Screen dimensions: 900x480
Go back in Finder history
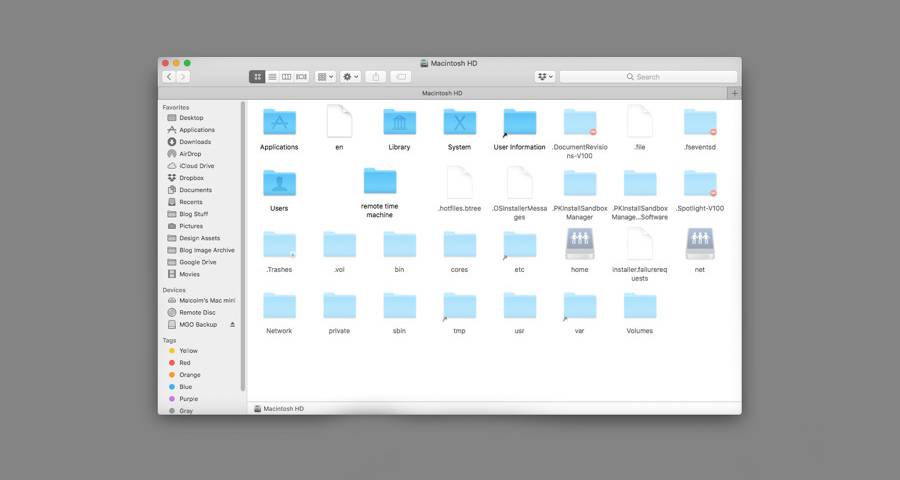click(x=169, y=77)
